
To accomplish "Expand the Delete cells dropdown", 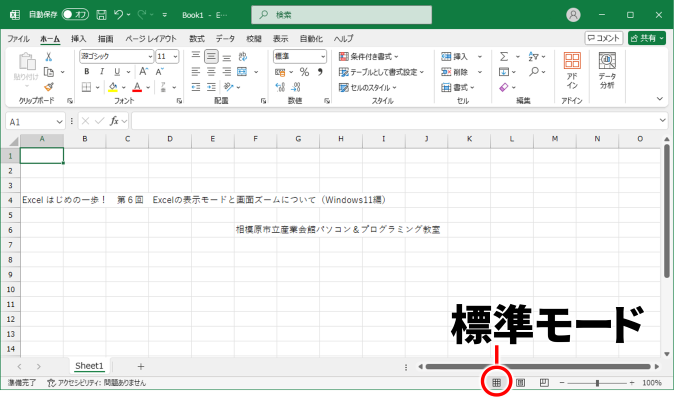I will tap(480, 72).
